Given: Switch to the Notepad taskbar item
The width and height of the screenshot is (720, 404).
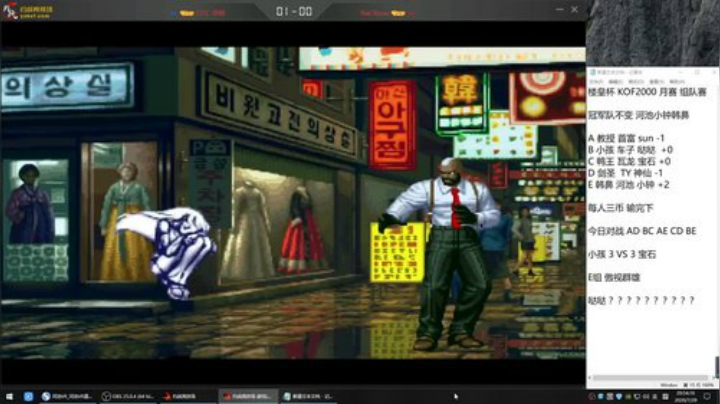Looking at the screenshot, I should pos(309,396).
